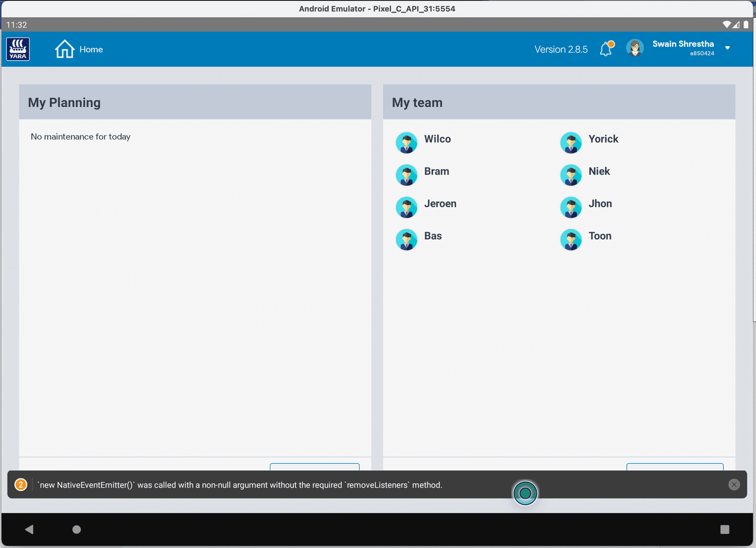Viewport: 756px width, 548px height.
Task: Click the Yara logo icon
Action: point(18,49)
